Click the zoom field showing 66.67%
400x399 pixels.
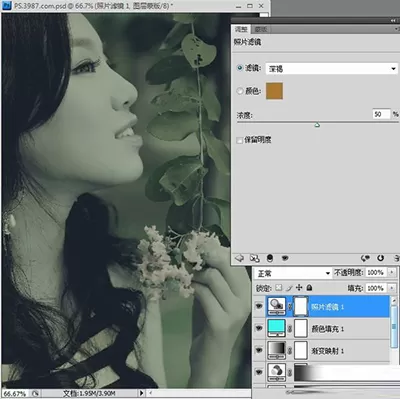coord(15,394)
